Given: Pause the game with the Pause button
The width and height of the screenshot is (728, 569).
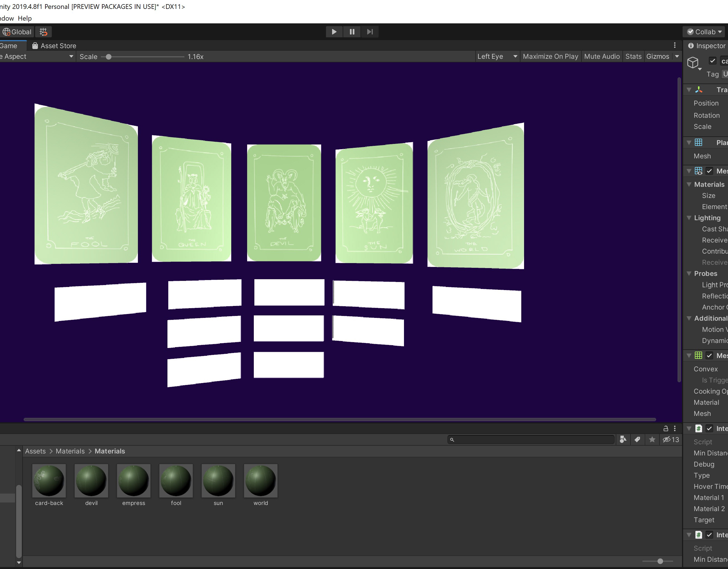Looking at the screenshot, I should pyautogui.click(x=352, y=32).
